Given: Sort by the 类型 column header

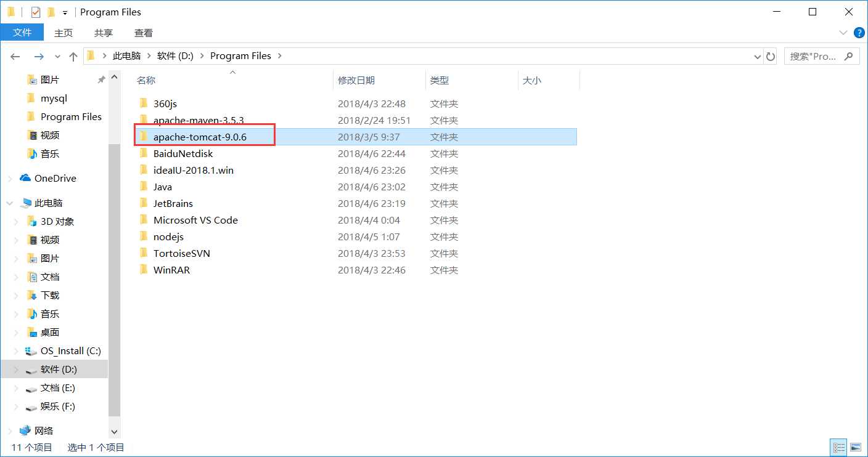Looking at the screenshot, I should pos(439,80).
